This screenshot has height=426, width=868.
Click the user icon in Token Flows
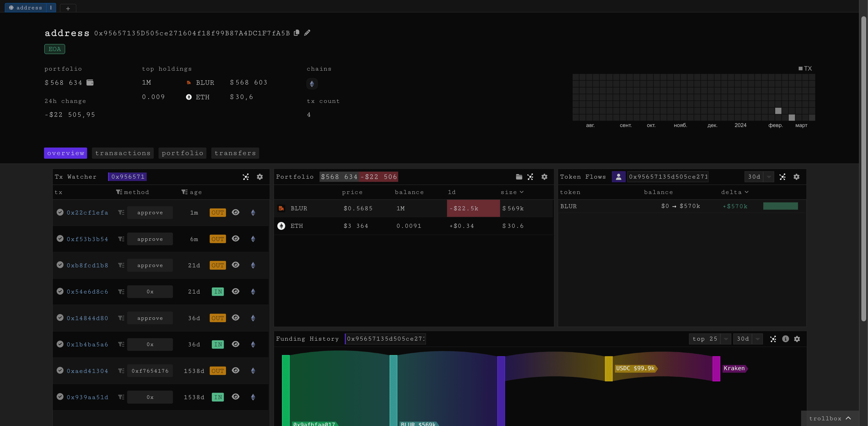pyautogui.click(x=618, y=177)
